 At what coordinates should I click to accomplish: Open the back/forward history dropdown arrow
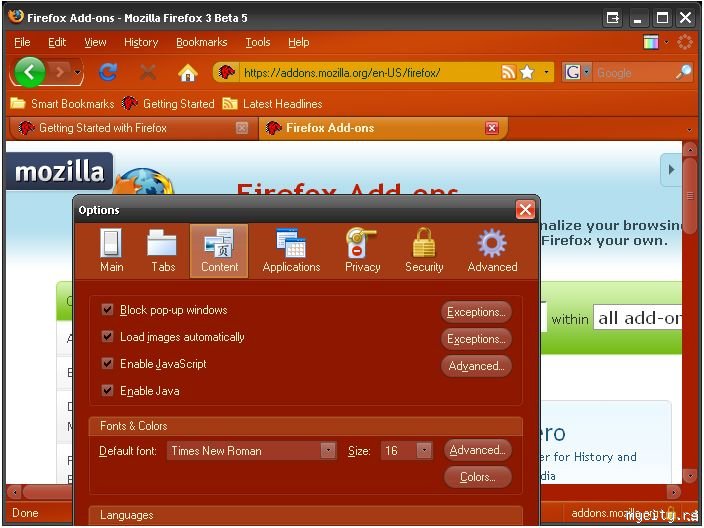(78, 72)
